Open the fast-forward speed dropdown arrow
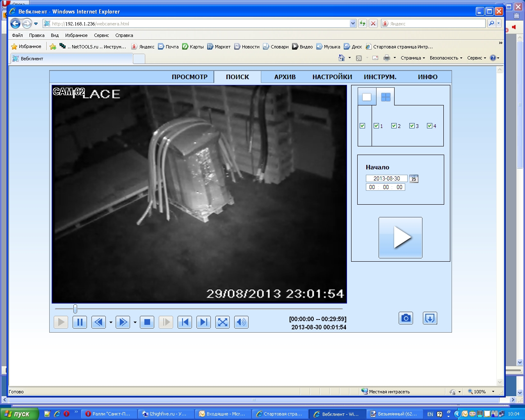Viewport: 525px width, 420px height. [x=135, y=323]
